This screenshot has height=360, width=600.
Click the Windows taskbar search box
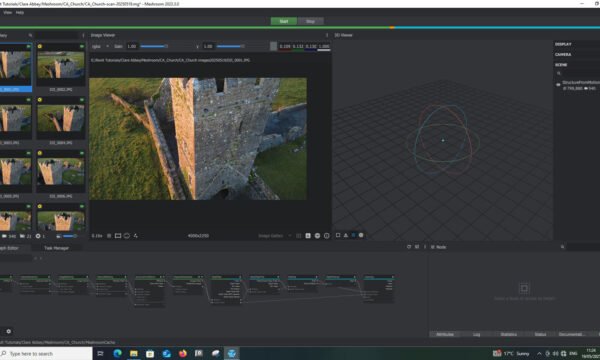point(46,353)
